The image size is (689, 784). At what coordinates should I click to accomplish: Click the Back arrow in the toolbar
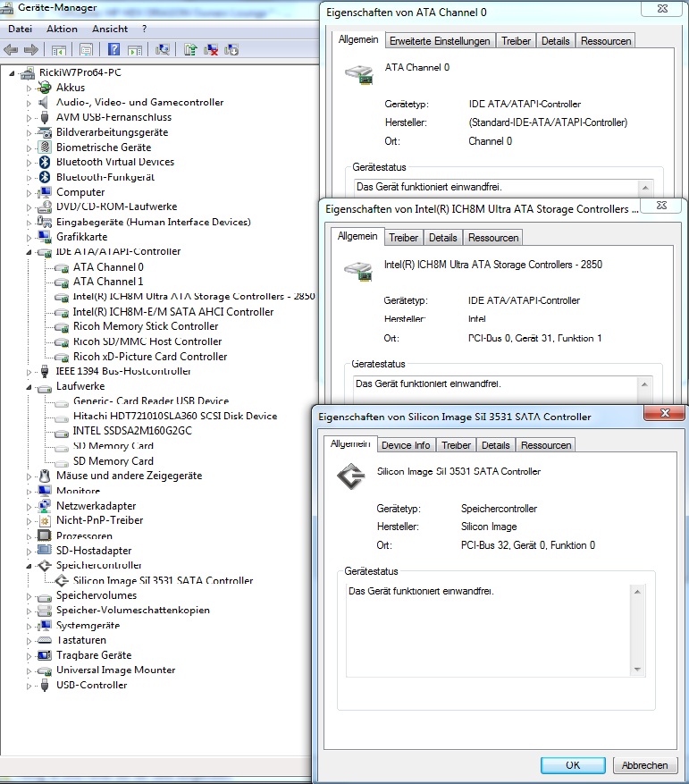pyautogui.click(x=11, y=49)
